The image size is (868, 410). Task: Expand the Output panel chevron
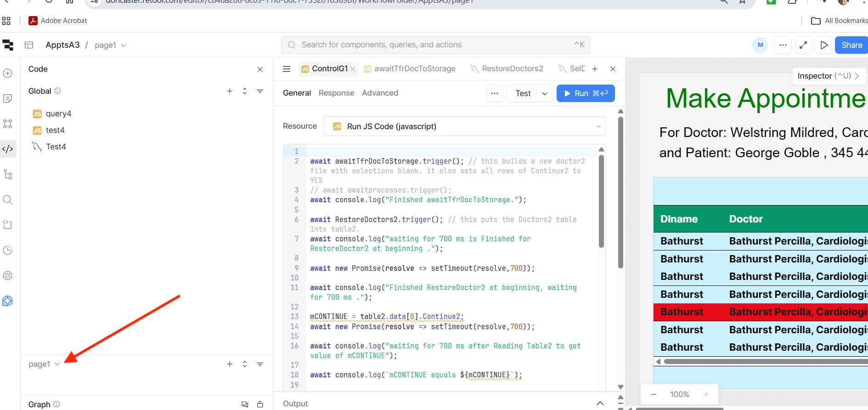600,404
